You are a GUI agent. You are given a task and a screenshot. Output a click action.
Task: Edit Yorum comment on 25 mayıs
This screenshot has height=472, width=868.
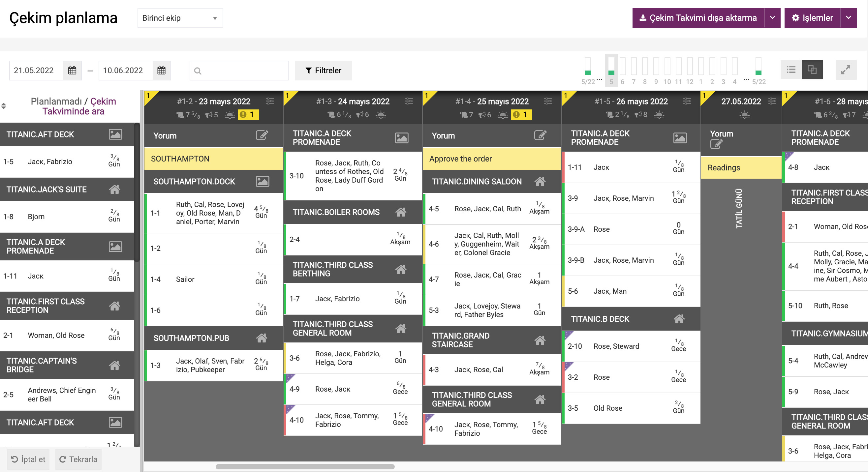(540, 135)
